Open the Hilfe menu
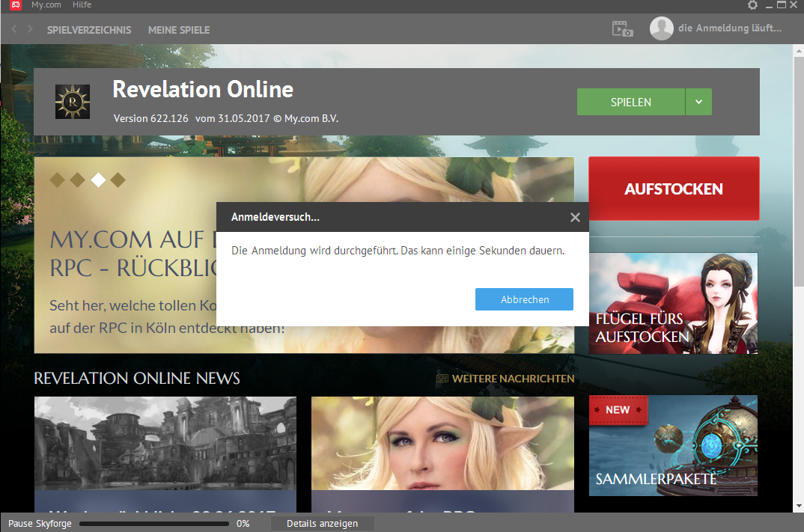 (x=82, y=4)
